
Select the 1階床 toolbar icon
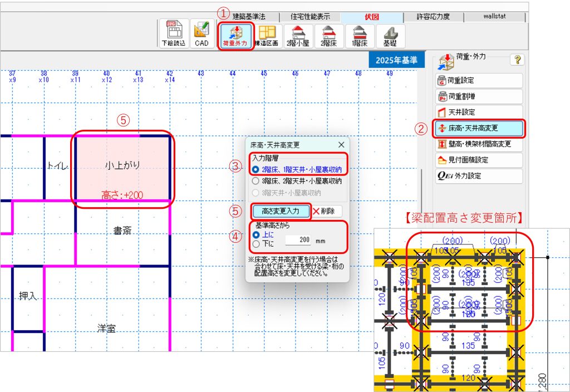click(360, 36)
